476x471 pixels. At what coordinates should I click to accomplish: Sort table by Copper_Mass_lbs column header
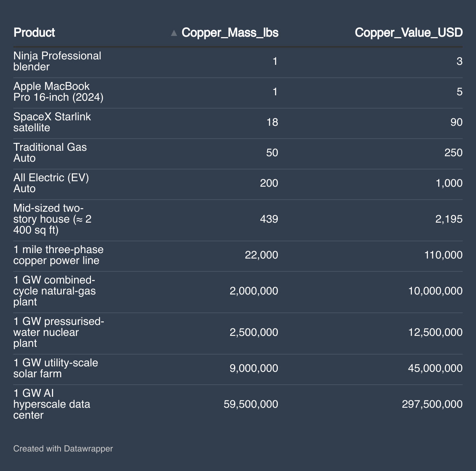(x=230, y=32)
